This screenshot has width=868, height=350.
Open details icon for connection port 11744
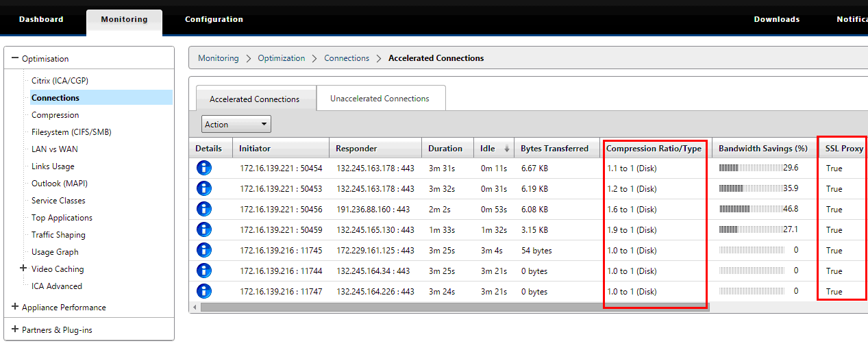click(x=204, y=271)
